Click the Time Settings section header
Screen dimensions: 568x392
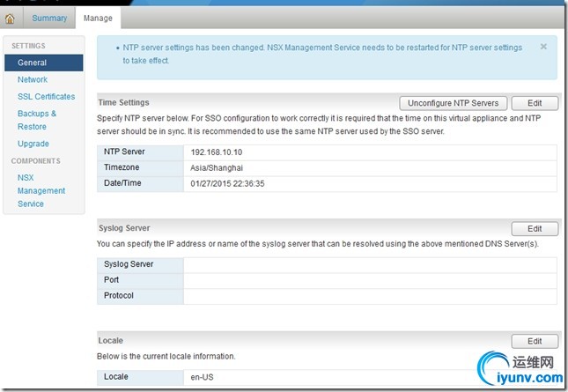tap(123, 102)
